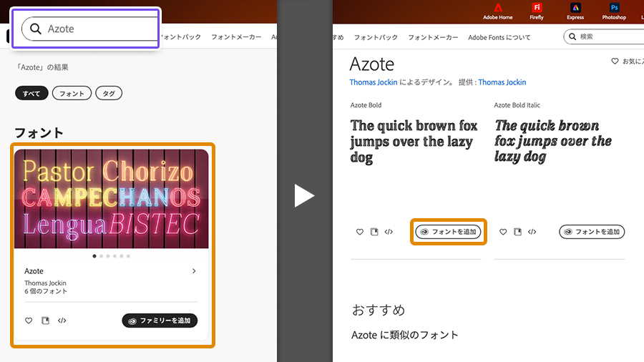Open foundry Thomas Jockin link after 提供
This screenshot has height=362, width=644.
[502, 82]
